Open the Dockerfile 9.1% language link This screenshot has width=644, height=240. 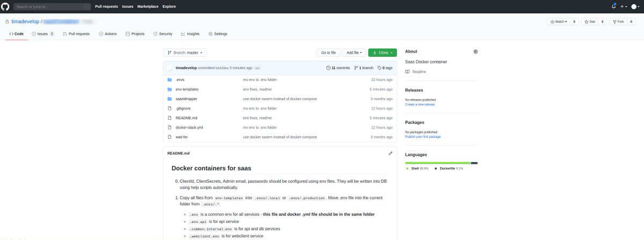point(449,169)
